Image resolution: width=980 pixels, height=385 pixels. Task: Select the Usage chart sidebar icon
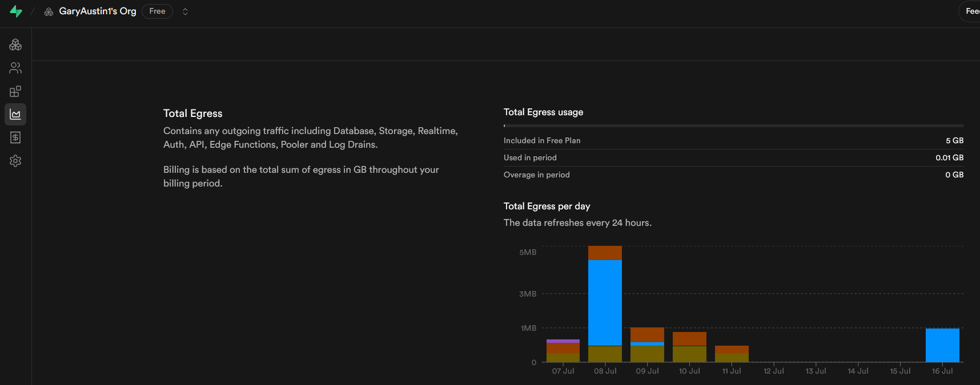15,115
